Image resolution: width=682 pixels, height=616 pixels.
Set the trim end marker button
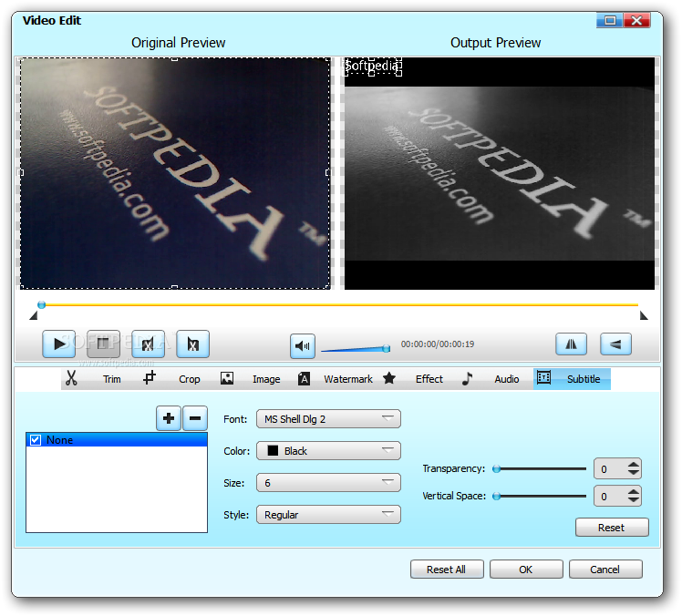click(x=192, y=344)
